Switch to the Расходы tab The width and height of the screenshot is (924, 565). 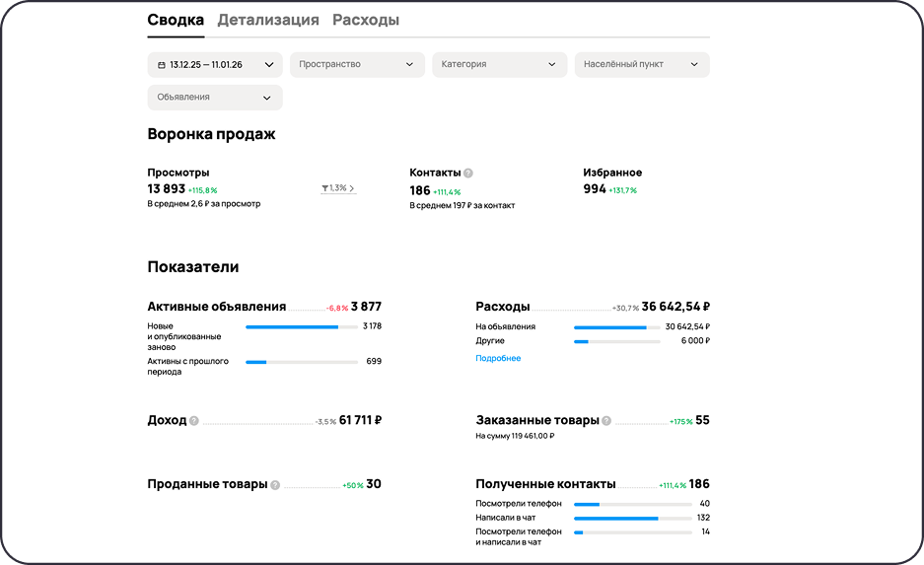click(366, 20)
